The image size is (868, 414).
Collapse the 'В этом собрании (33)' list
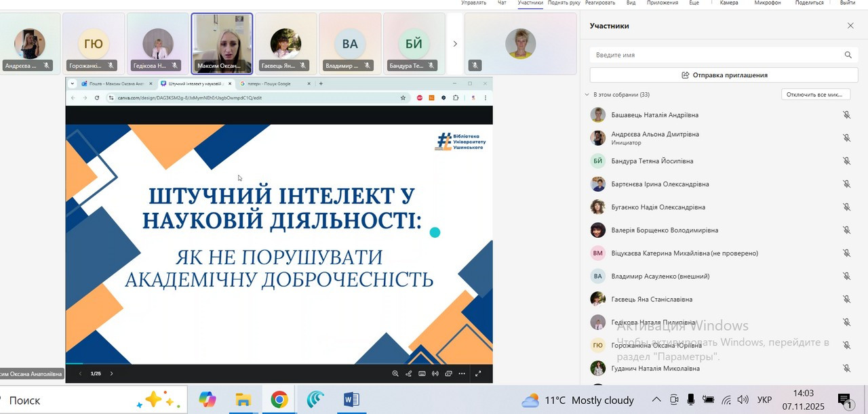tap(587, 95)
